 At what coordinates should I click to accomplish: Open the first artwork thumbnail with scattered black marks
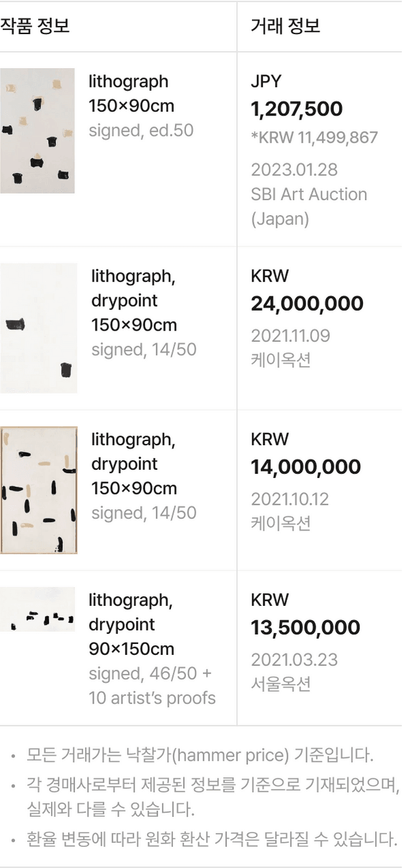point(37,130)
